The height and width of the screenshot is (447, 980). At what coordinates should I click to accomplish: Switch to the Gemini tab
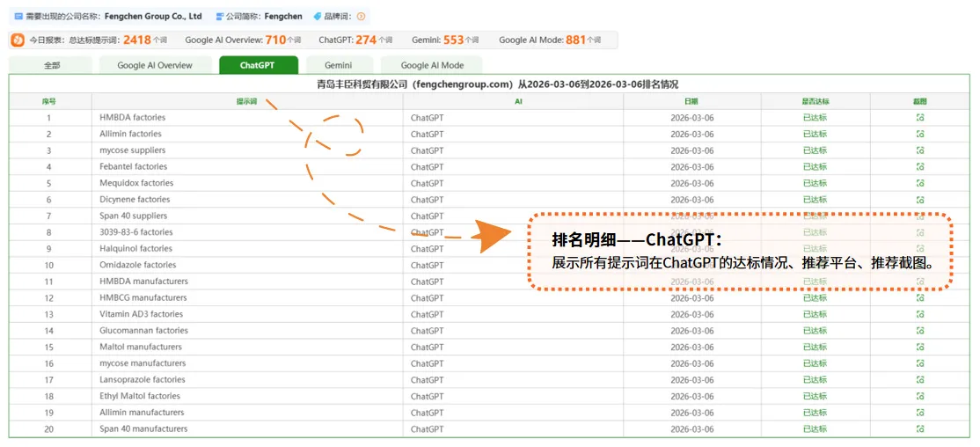338,65
